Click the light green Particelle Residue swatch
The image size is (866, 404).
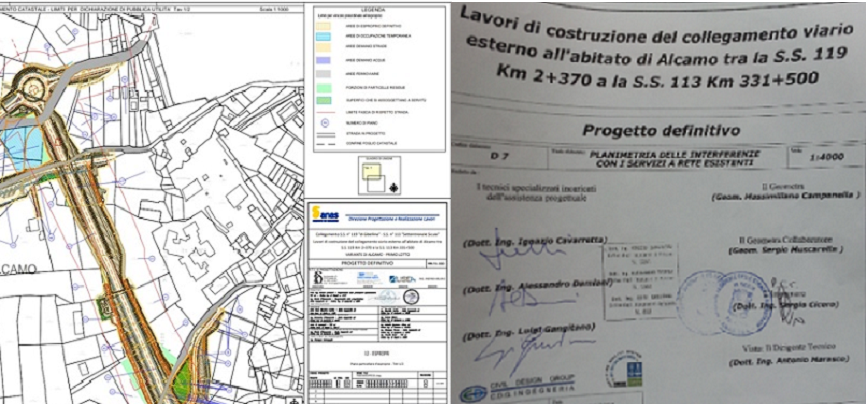324,86
